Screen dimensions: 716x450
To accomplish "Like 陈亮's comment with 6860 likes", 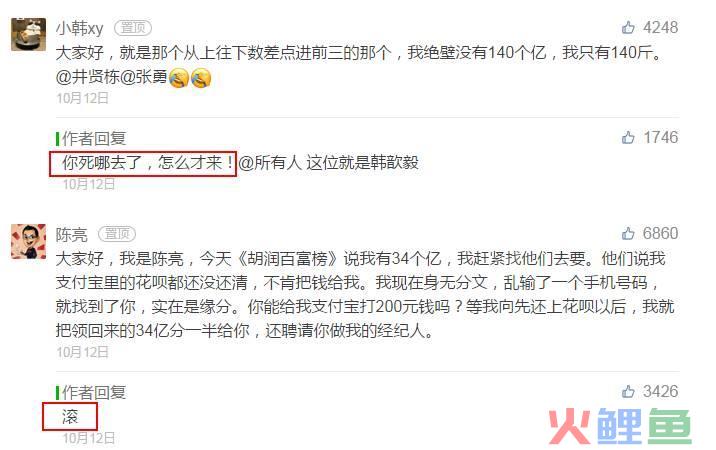I will 628,233.
